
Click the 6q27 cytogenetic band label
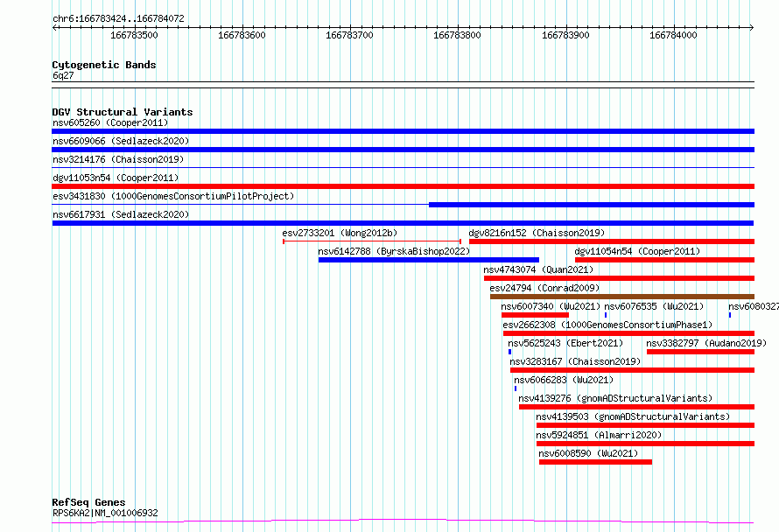[x=63, y=75]
